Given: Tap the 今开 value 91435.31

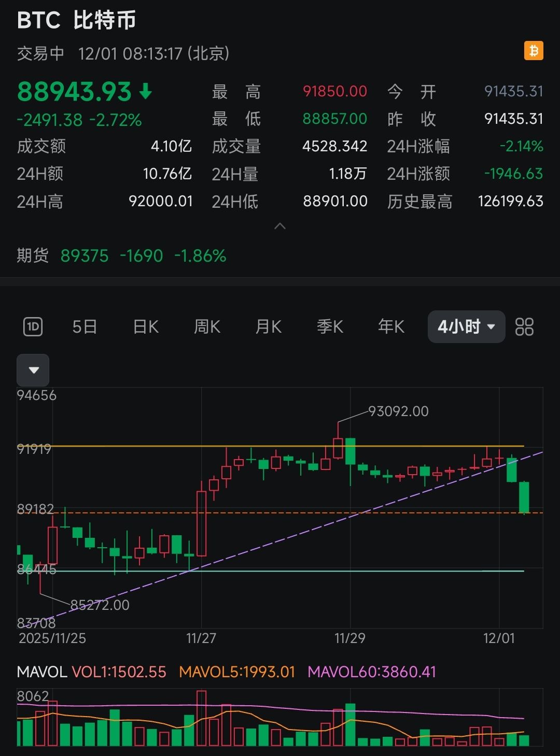Looking at the screenshot, I should [x=514, y=92].
